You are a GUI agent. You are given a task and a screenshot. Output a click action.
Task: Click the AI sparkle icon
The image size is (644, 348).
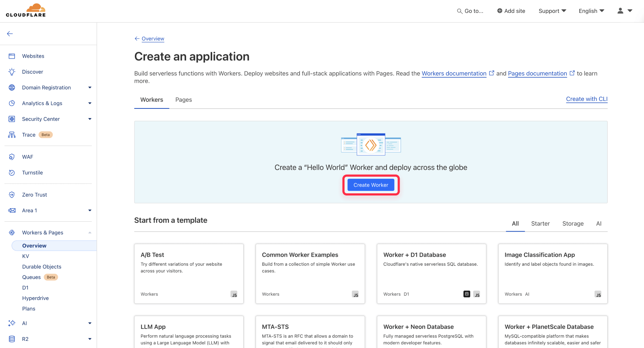12,323
